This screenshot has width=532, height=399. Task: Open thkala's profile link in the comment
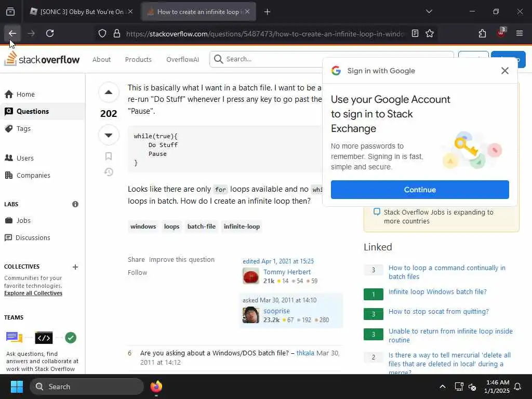[305, 353]
